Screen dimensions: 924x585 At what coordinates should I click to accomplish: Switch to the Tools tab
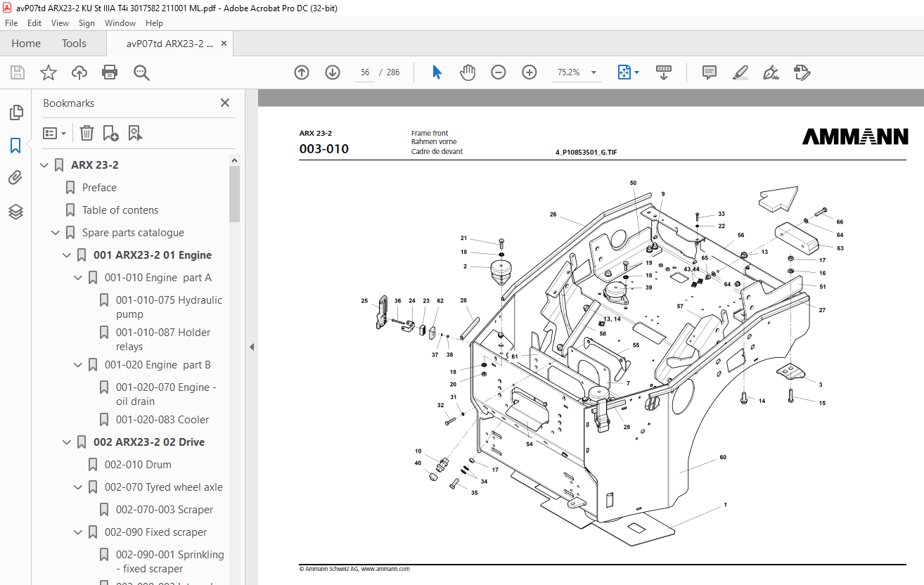pyautogui.click(x=74, y=44)
